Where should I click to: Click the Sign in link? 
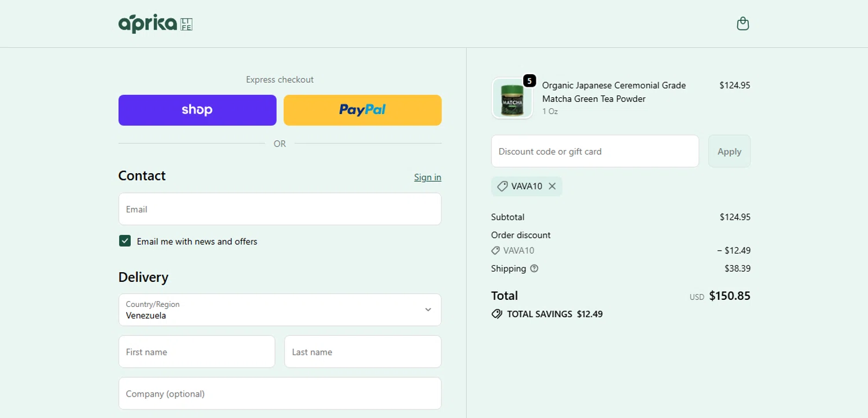(x=428, y=177)
